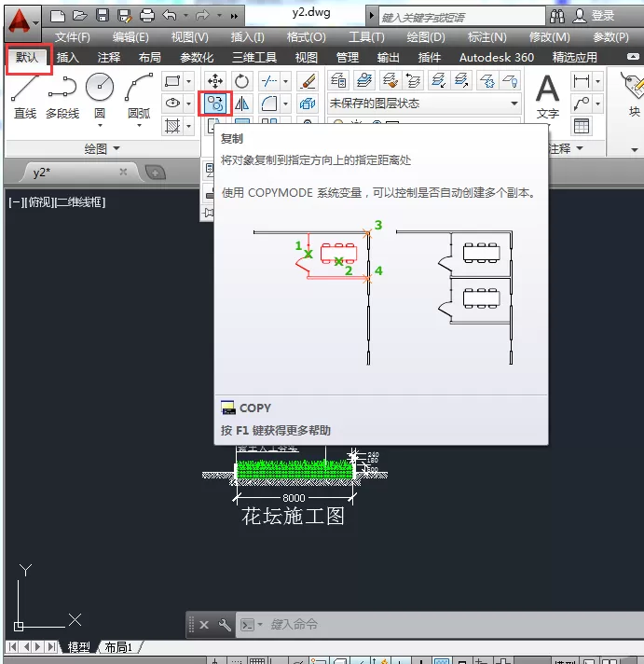Image resolution: width=644 pixels, height=664 pixels.
Task: Click the Leader annotation icon
Action: click(x=581, y=104)
